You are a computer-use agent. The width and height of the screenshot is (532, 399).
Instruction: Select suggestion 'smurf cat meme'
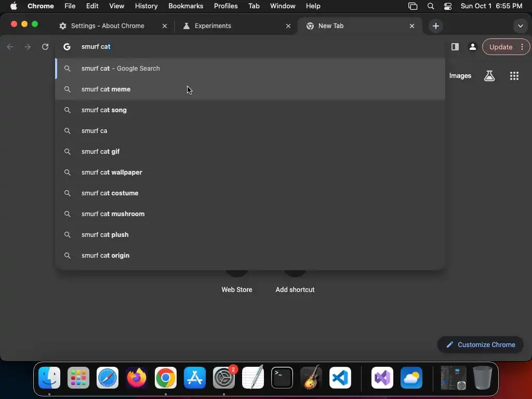(x=250, y=89)
